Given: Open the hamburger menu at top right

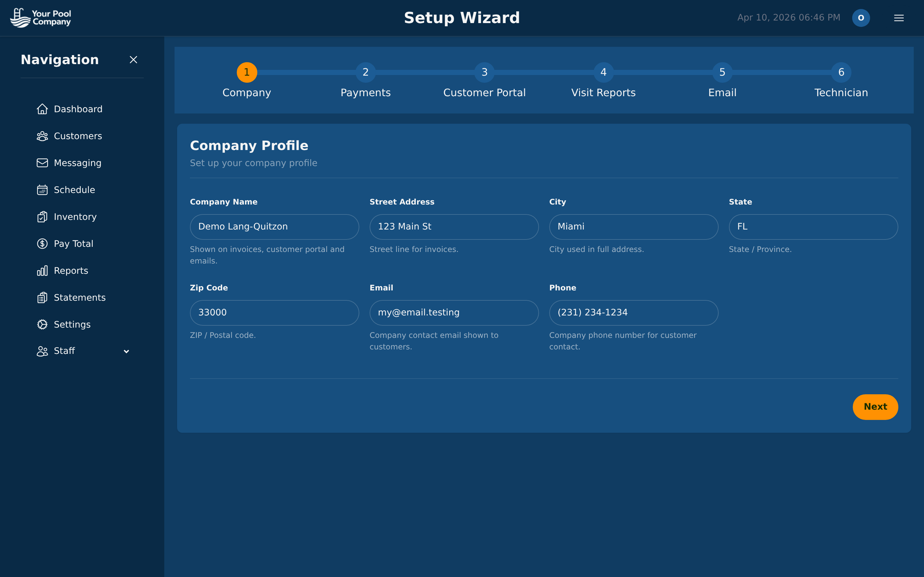Looking at the screenshot, I should click(x=899, y=18).
